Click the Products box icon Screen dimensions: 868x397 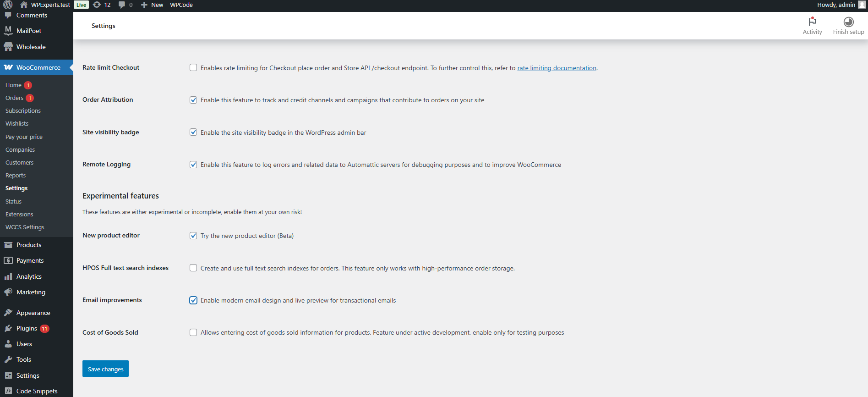pyautogui.click(x=8, y=245)
